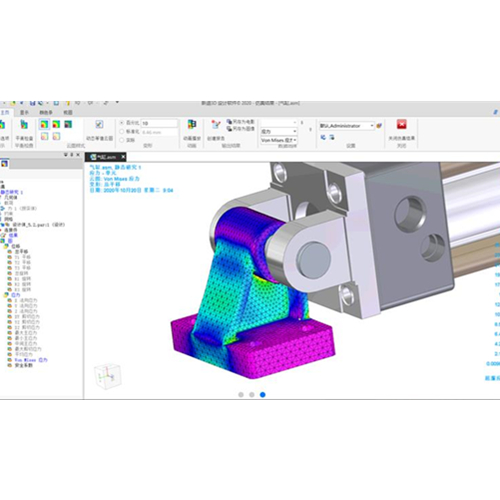Screen dimensions: 500x500
Task: Click the greyed normalized value input field
Action: pos(159,132)
